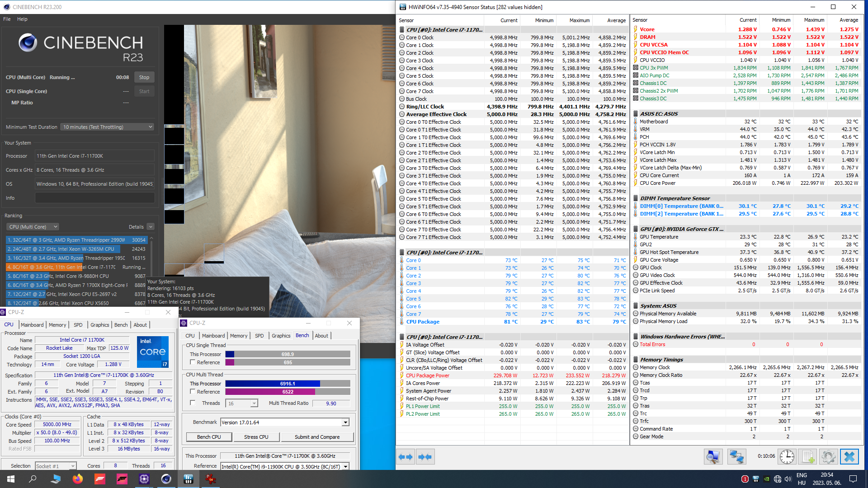The width and height of the screenshot is (868, 488).
Task: Click the Cinebench Info input field
Action: [x=95, y=198]
